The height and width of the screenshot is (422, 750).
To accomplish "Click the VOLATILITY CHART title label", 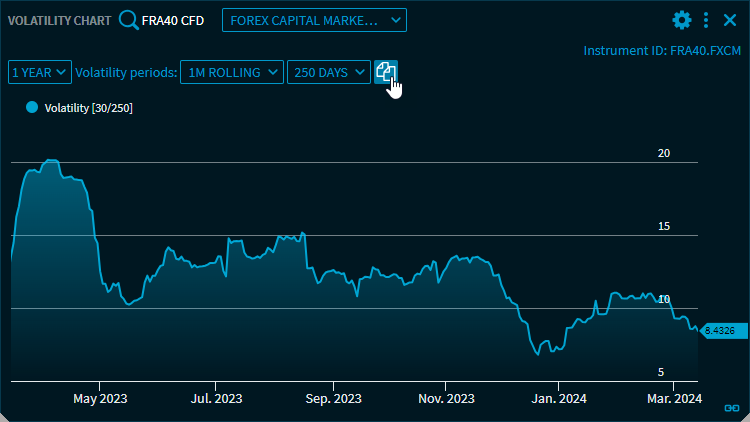I will [x=60, y=21].
